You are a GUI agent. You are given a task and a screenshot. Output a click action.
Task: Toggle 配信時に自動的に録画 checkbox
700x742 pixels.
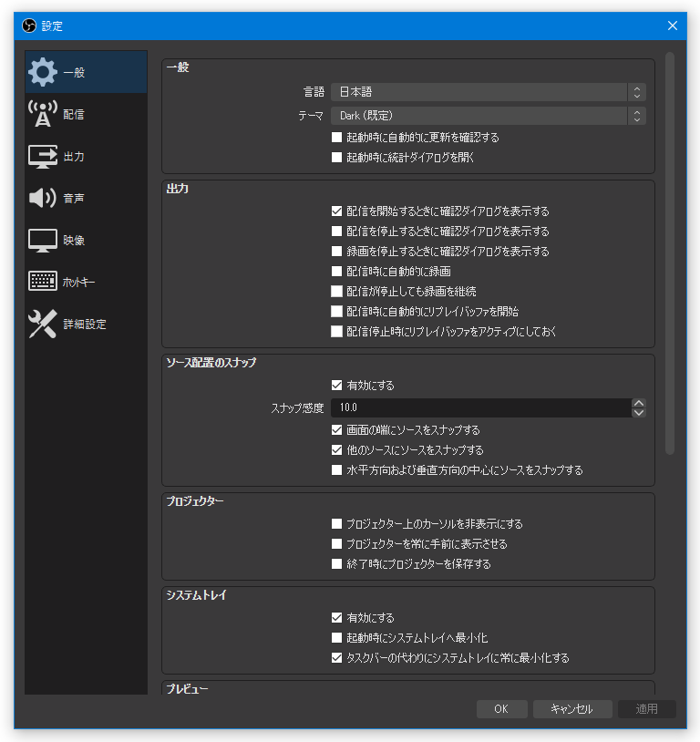[x=336, y=271]
